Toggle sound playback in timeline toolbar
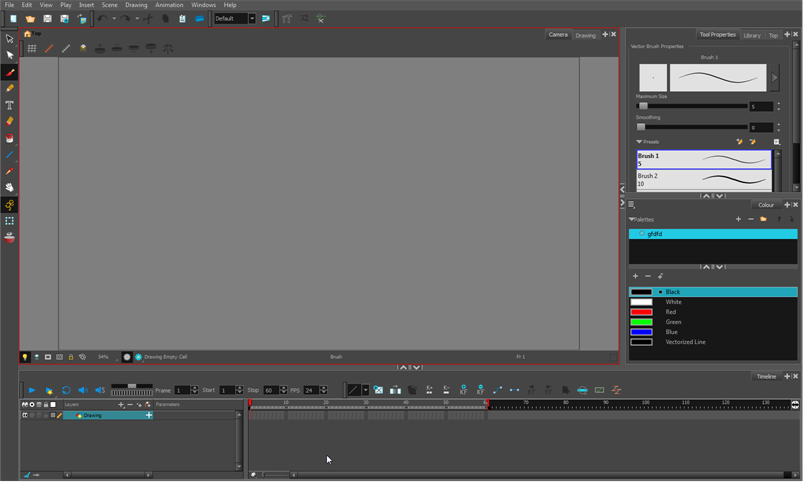The width and height of the screenshot is (807, 486). coord(83,390)
